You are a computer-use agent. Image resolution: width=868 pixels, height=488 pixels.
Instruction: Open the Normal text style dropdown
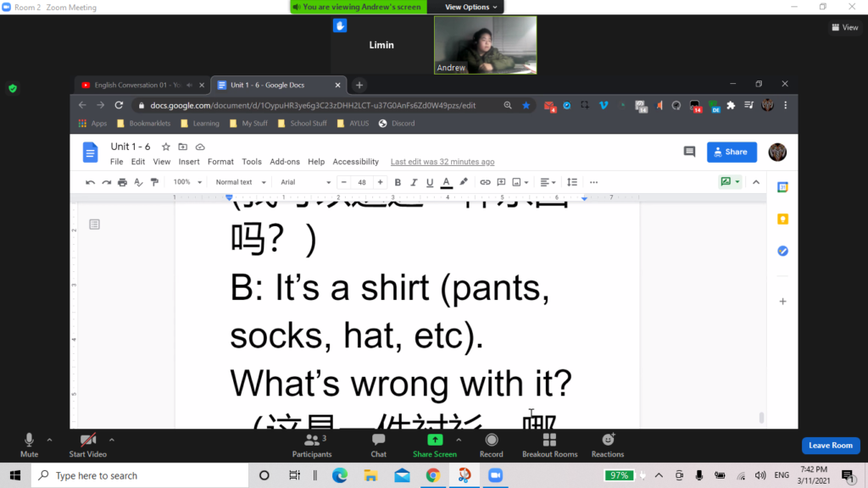tap(241, 182)
